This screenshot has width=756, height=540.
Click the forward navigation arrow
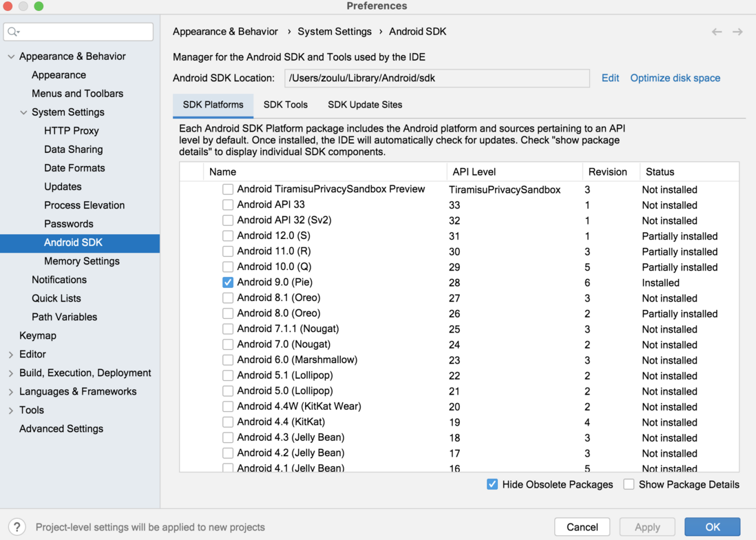[737, 32]
